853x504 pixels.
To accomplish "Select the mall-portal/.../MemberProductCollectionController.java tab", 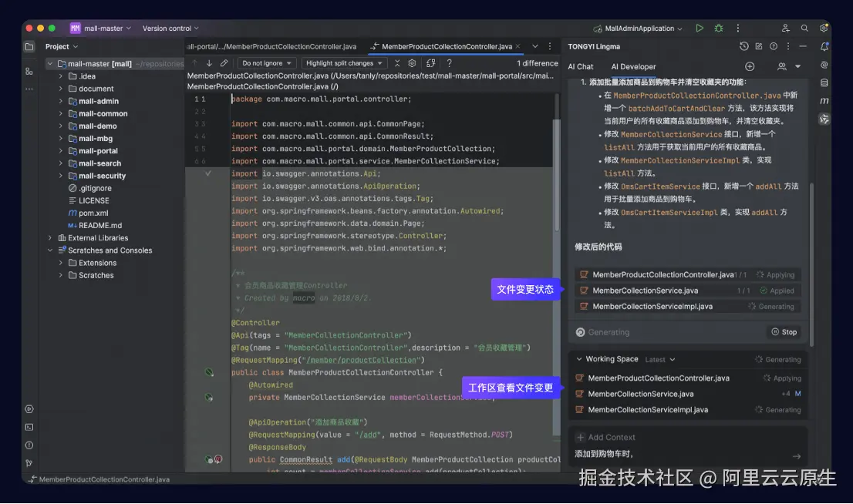I will coord(272,47).
